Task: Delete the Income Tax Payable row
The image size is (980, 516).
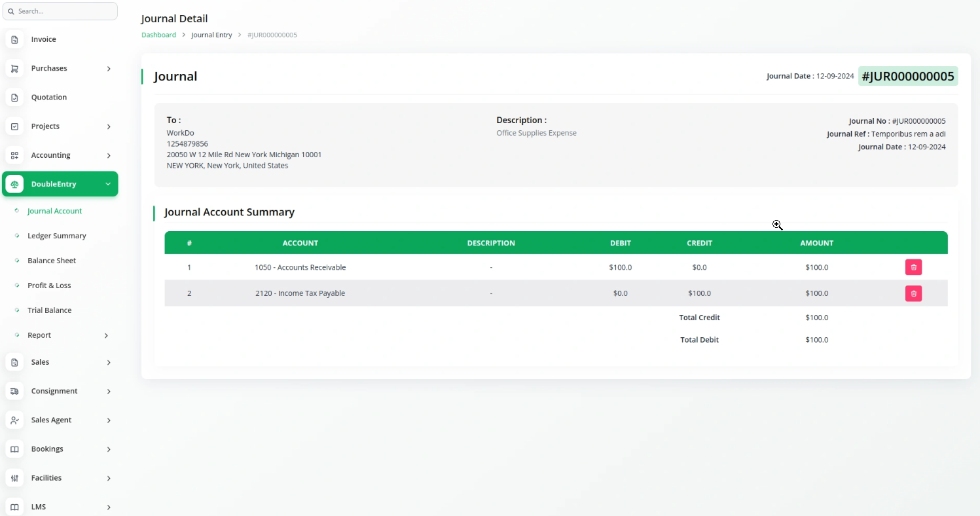Action: [x=913, y=293]
